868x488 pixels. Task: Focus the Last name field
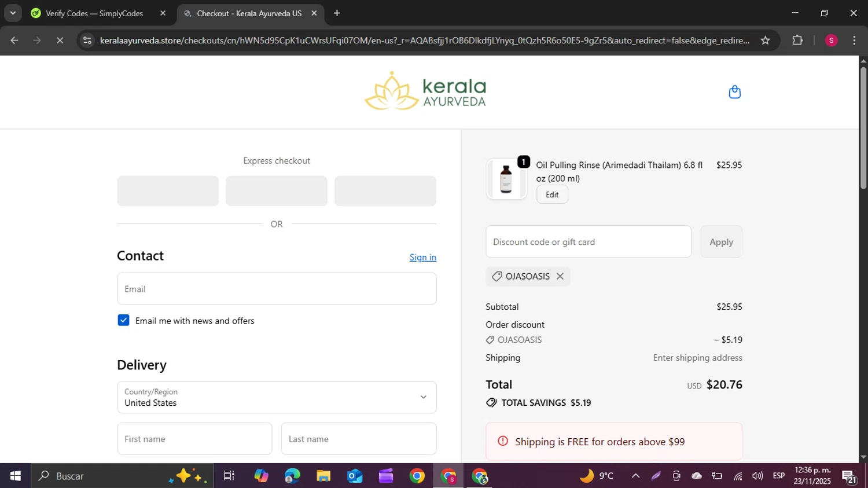click(x=359, y=439)
